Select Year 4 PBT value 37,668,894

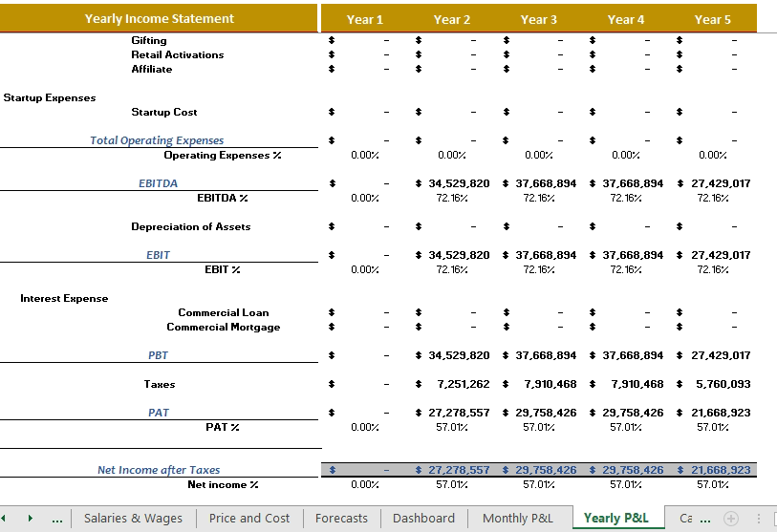[x=633, y=355]
